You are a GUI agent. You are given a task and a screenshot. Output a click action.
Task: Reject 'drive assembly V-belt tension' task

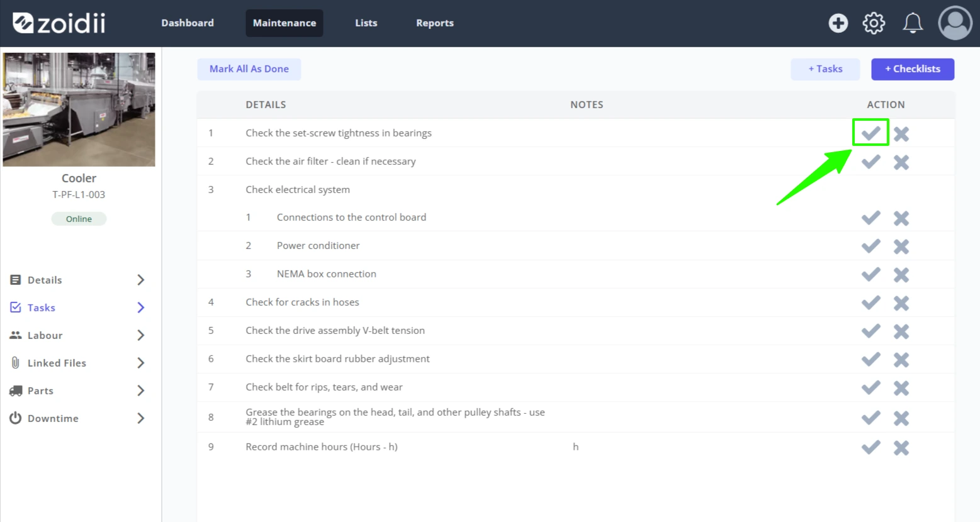[901, 331]
